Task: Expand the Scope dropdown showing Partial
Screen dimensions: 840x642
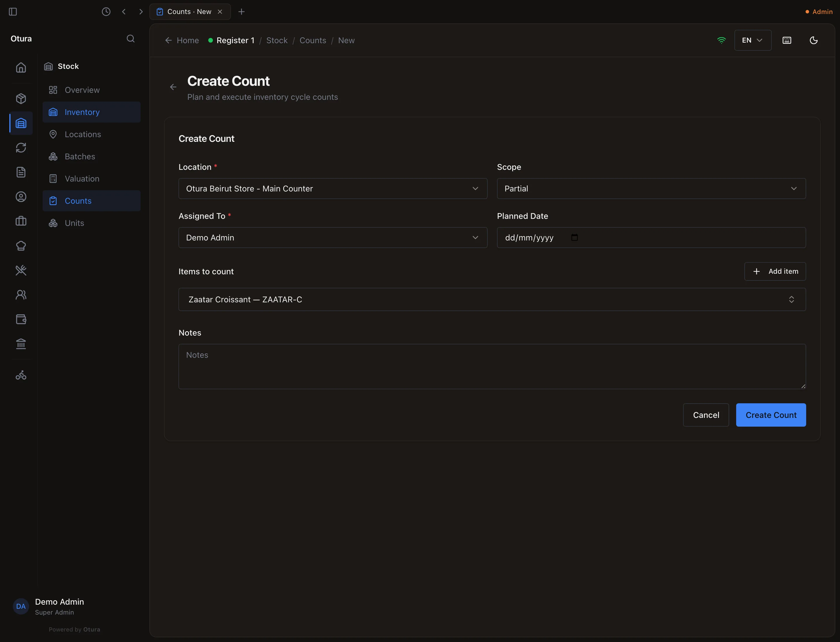Action: coord(651,189)
